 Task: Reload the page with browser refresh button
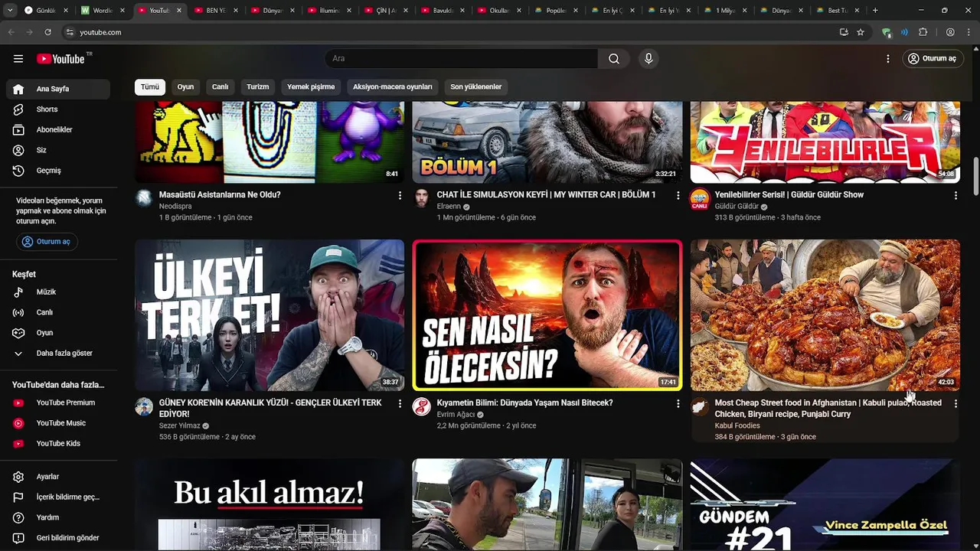click(x=47, y=32)
